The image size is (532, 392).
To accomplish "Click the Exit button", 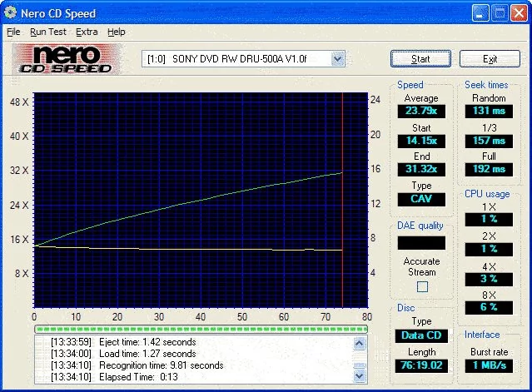I will [x=490, y=58].
